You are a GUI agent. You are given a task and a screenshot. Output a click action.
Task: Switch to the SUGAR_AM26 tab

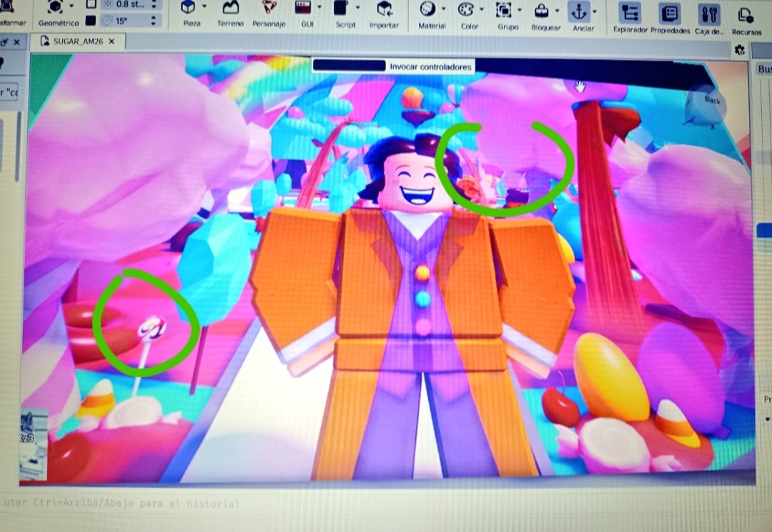79,41
